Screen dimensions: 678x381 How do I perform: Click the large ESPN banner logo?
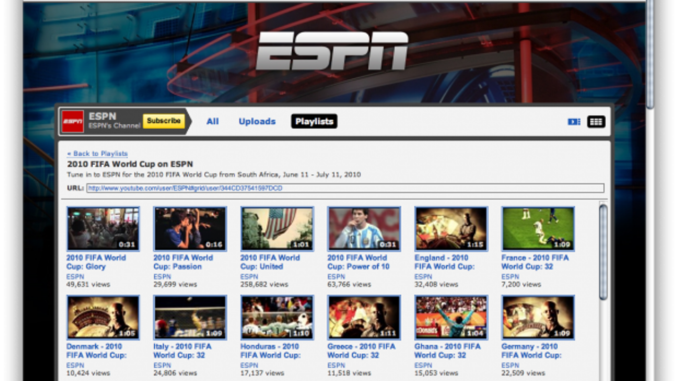click(332, 51)
